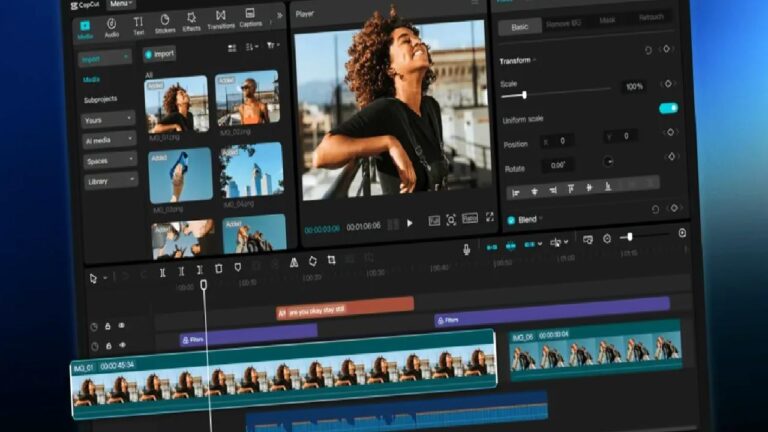Add a marker to timeline

238,267
